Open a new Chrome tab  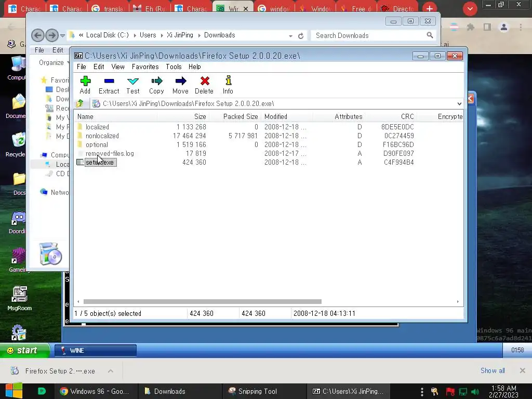point(430,8)
